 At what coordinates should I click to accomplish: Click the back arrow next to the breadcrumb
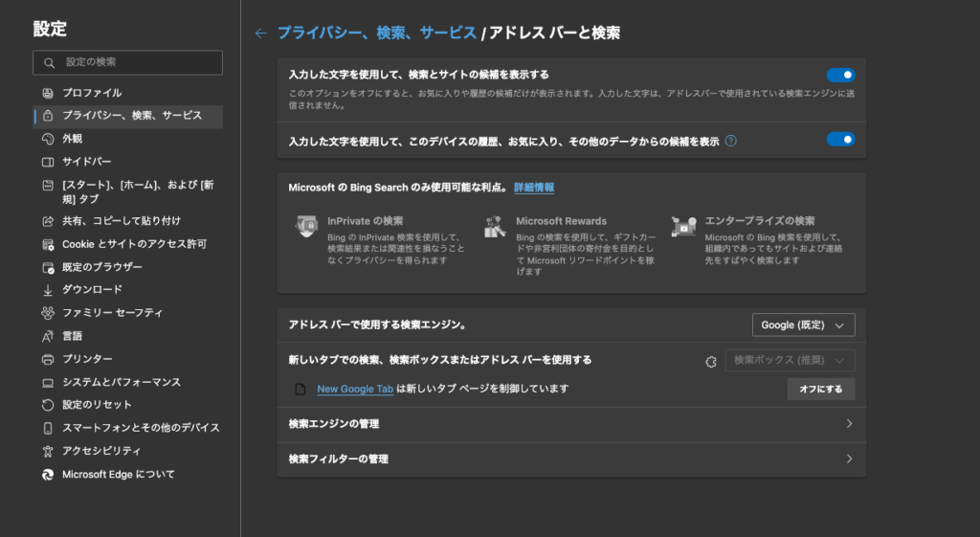point(260,34)
